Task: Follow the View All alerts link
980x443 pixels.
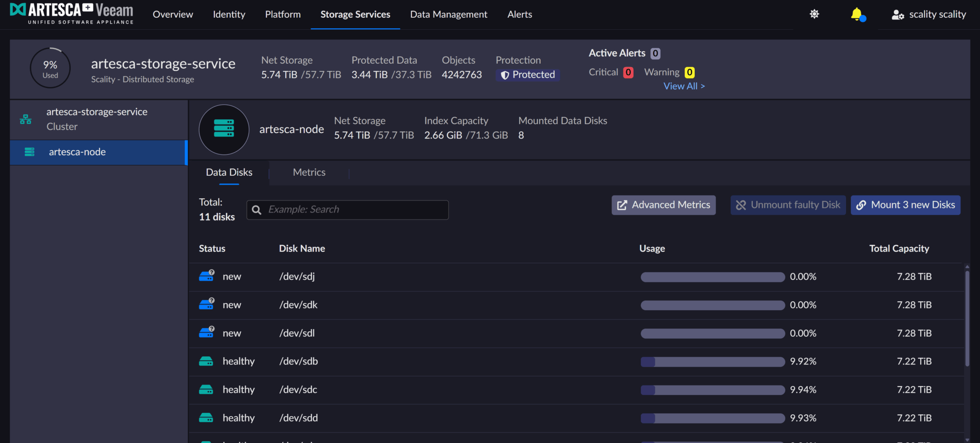Action: click(684, 86)
